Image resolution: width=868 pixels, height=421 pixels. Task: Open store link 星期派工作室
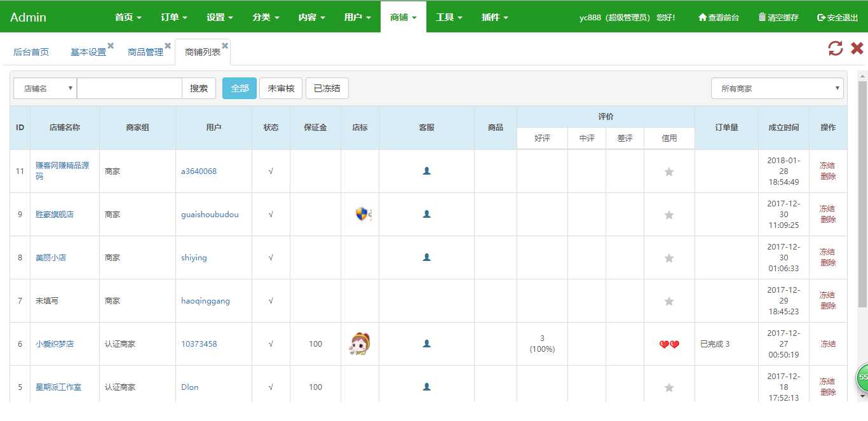[x=58, y=387]
